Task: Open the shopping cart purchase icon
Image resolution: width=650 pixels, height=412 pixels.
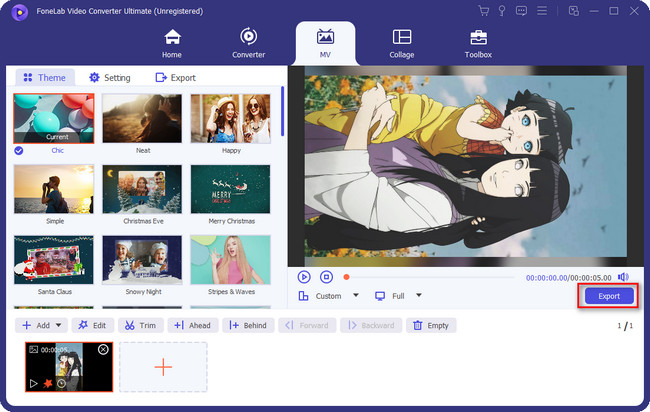Action: click(x=483, y=11)
